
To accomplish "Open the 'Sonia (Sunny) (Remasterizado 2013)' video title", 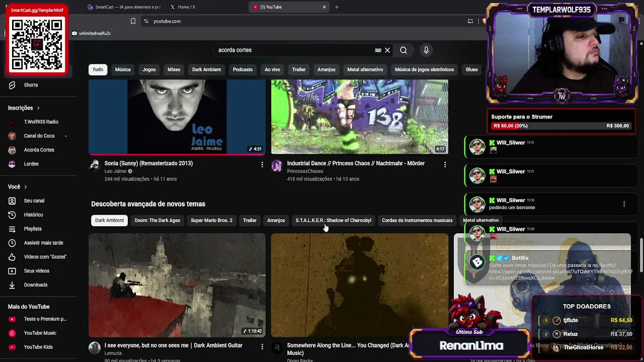I will point(148,163).
